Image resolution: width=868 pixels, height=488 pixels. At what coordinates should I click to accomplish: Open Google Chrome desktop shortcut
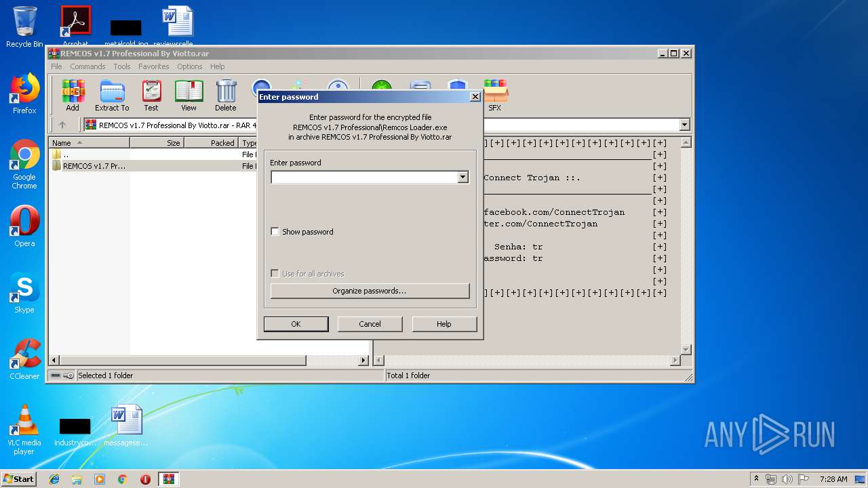pos(24,165)
